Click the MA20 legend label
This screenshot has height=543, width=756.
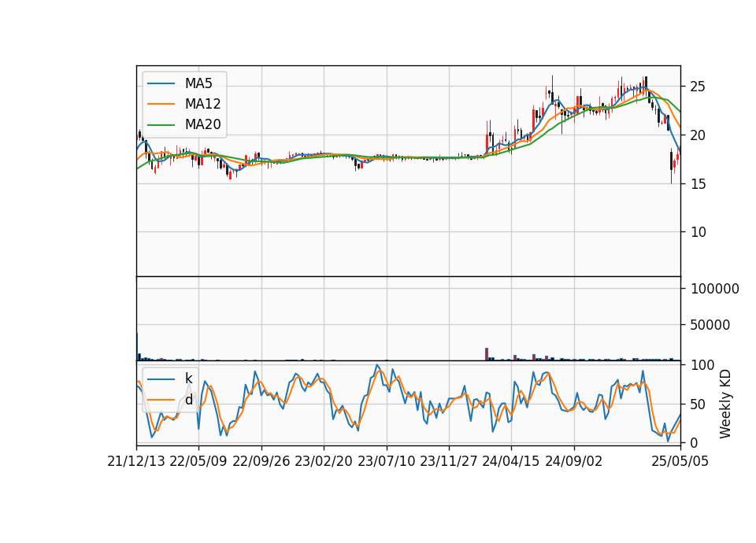point(202,124)
